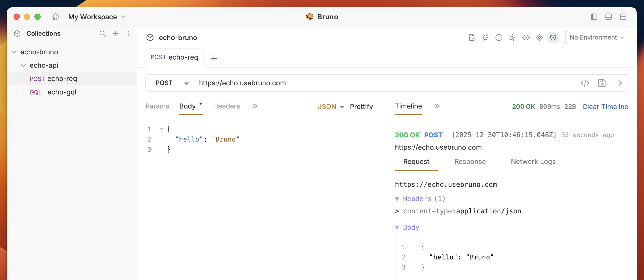The image size is (644, 280).
Task: Generate code with the </> icon
Action: pos(585,83)
